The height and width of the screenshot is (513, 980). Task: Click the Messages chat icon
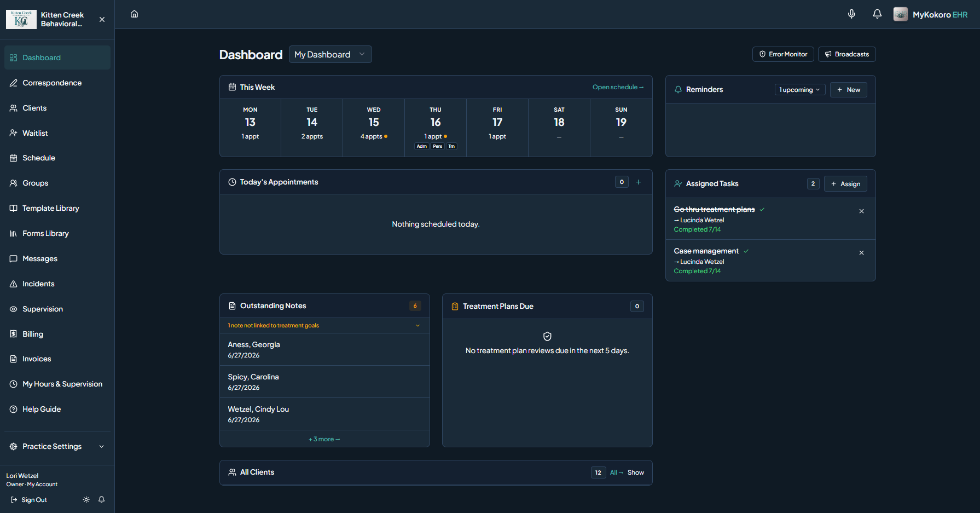[x=14, y=258]
